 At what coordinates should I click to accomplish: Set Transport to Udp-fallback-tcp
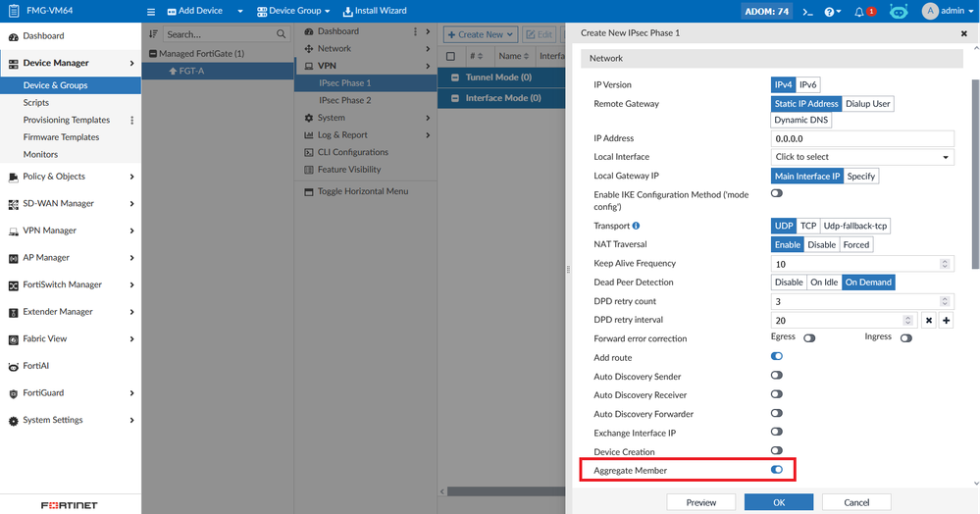(x=855, y=226)
